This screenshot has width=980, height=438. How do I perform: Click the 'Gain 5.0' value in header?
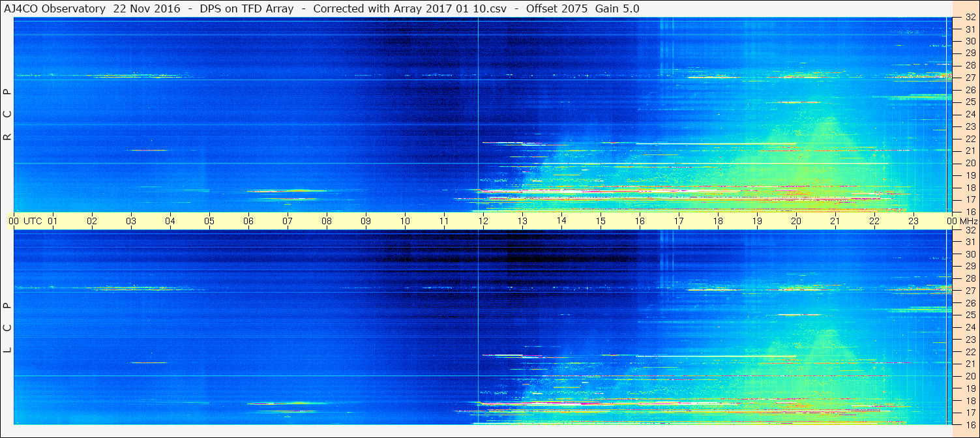[617, 9]
